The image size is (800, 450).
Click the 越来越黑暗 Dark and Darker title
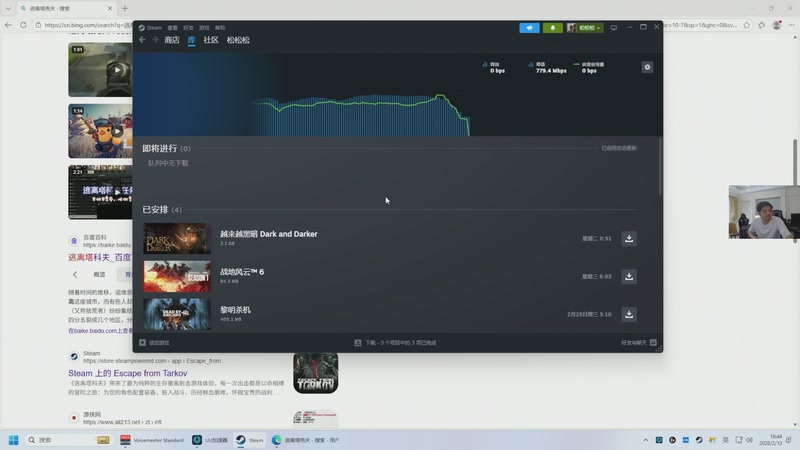coord(268,234)
